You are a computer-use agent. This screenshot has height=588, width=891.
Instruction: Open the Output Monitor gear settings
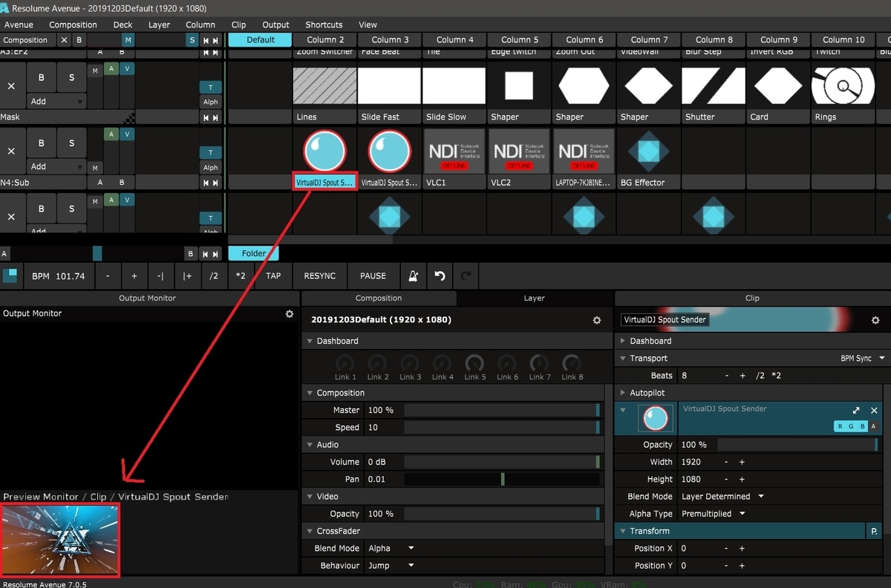point(290,314)
